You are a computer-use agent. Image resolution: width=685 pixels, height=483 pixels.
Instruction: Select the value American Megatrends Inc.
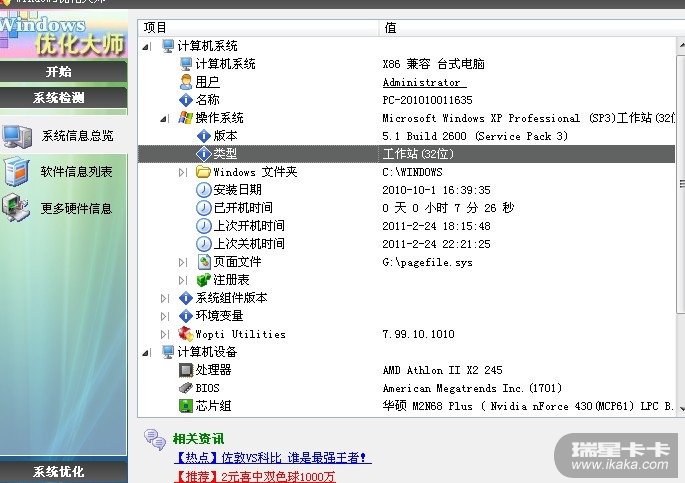pyautogui.click(x=472, y=388)
